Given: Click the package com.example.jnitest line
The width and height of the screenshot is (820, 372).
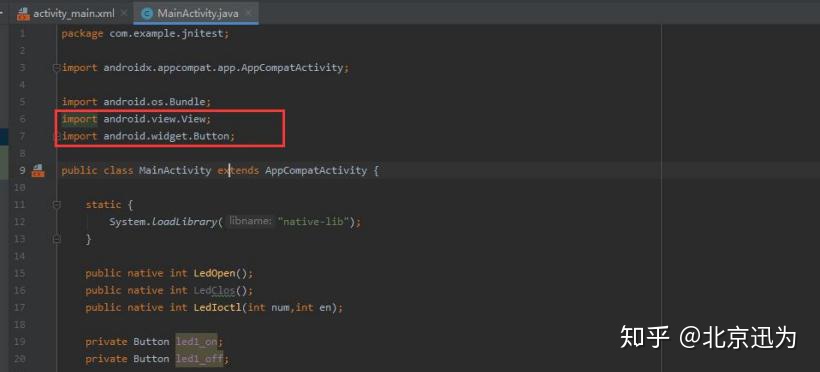Looking at the screenshot, I should tap(145, 33).
